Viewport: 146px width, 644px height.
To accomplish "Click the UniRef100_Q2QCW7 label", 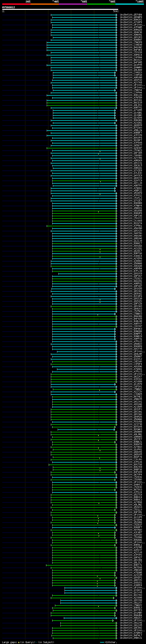I will point(131,148).
